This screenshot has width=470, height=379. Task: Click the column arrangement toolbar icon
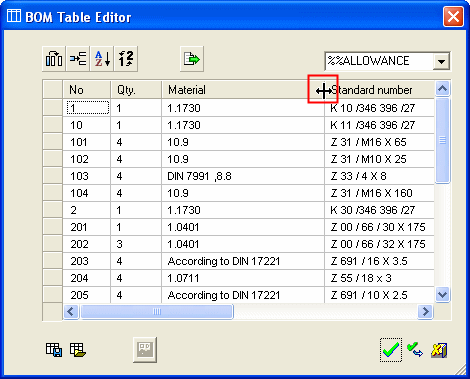(54, 59)
